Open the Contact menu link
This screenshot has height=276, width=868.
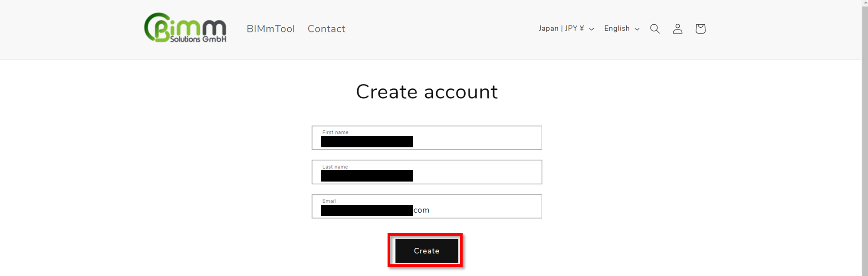(326, 29)
